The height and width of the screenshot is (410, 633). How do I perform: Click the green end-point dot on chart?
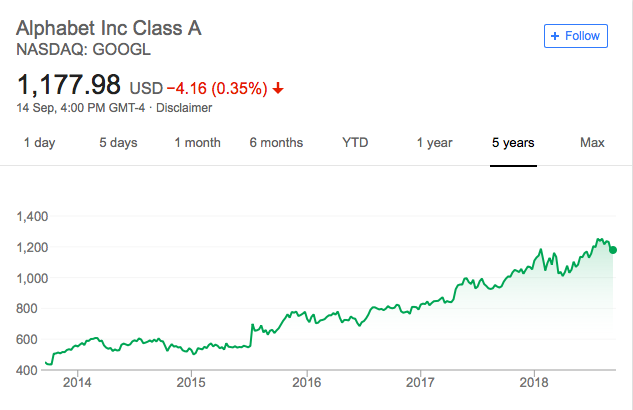(613, 250)
